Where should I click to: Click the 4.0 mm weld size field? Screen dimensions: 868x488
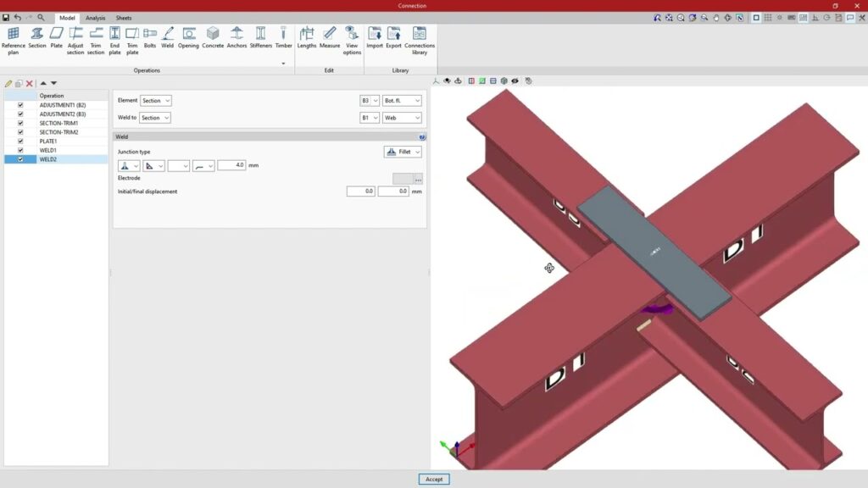(231, 165)
